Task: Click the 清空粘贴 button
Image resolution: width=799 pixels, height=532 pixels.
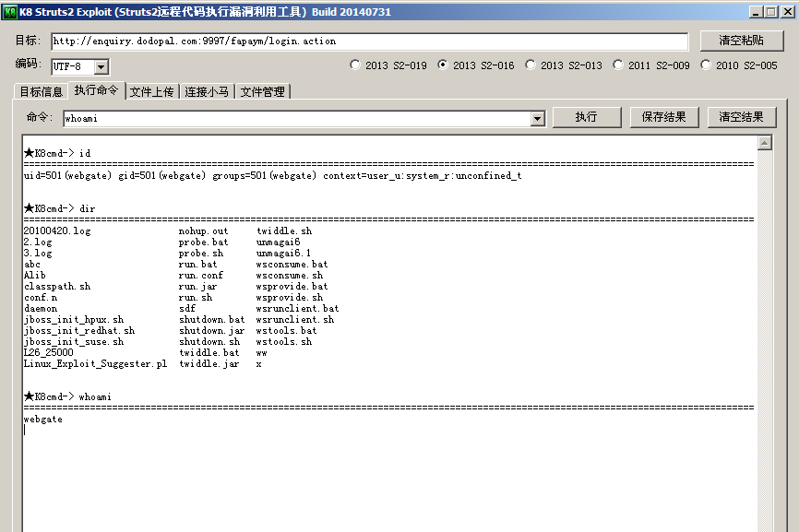Action: click(742, 41)
